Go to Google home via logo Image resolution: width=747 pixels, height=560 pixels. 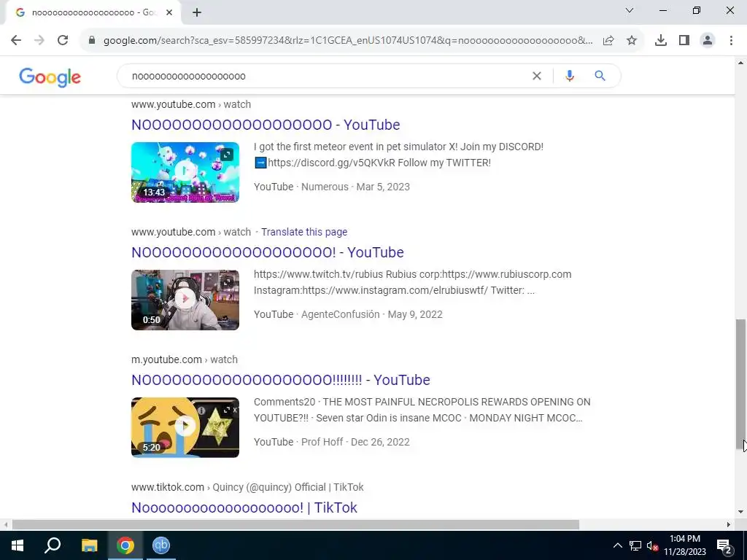coord(50,77)
